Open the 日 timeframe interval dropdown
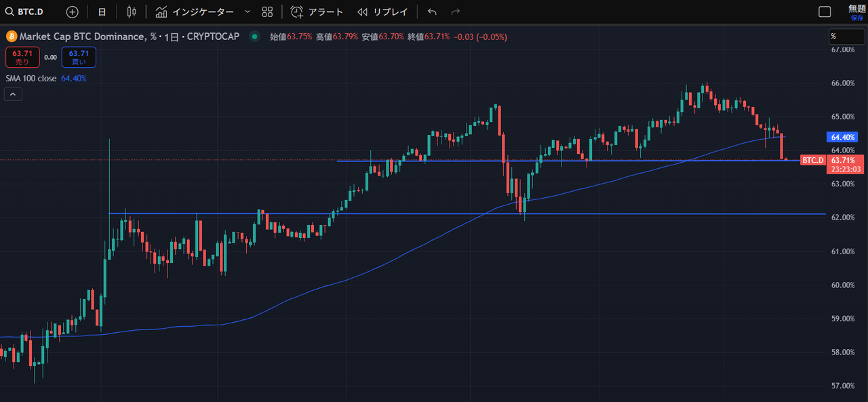 click(x=102, y=12)
